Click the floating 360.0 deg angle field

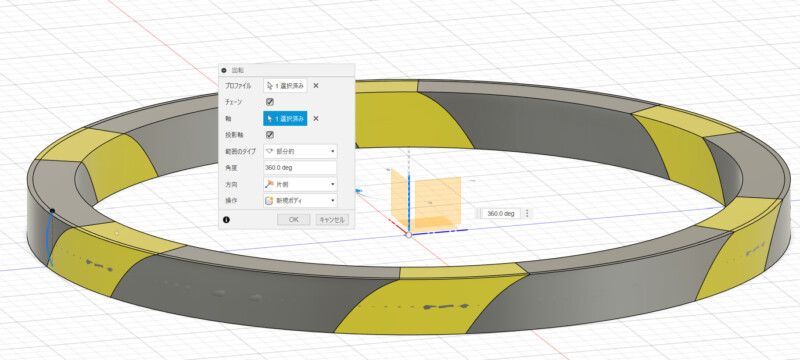click(x=500, y=214)
